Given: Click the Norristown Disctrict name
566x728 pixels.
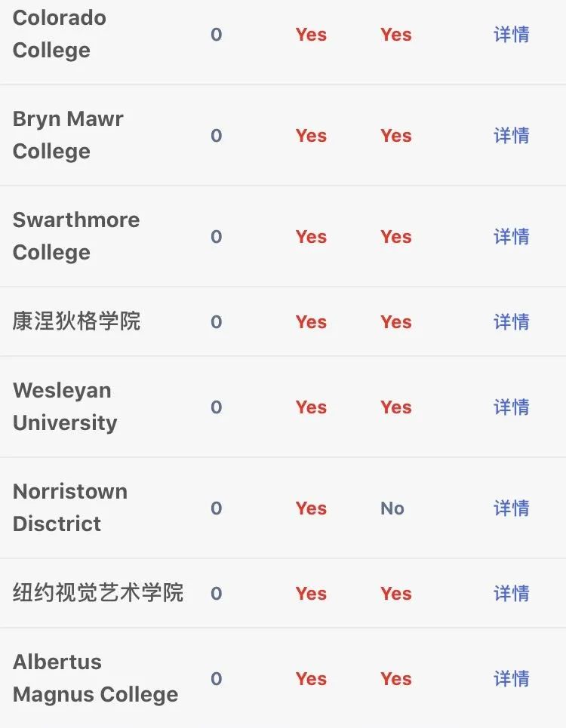Looking at the screenshot, I should point(70,508).
